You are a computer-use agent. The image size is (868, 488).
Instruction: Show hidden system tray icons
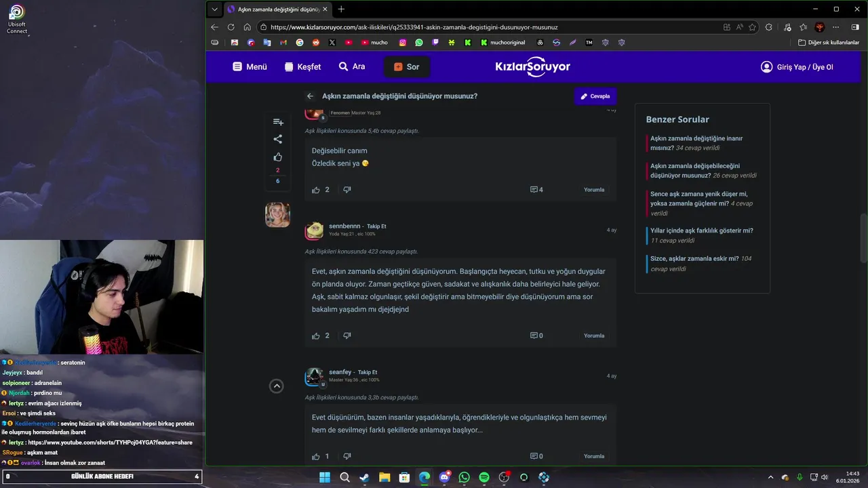770,477
